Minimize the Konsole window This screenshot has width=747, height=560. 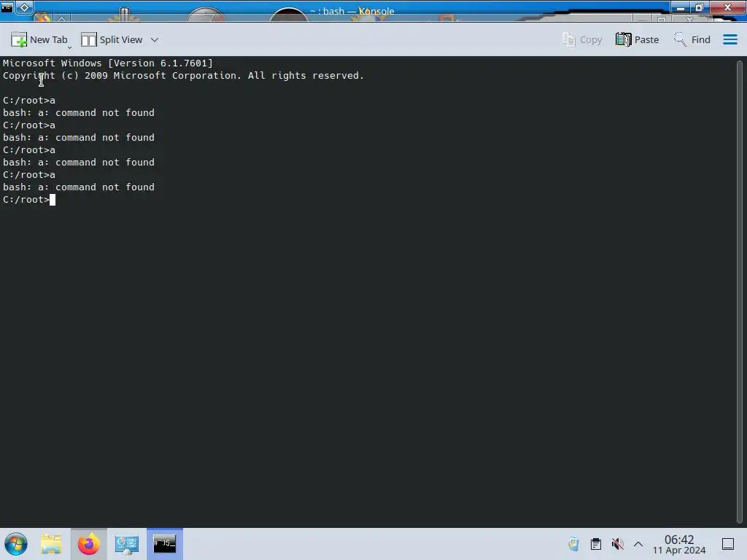(x=681, y=7)
